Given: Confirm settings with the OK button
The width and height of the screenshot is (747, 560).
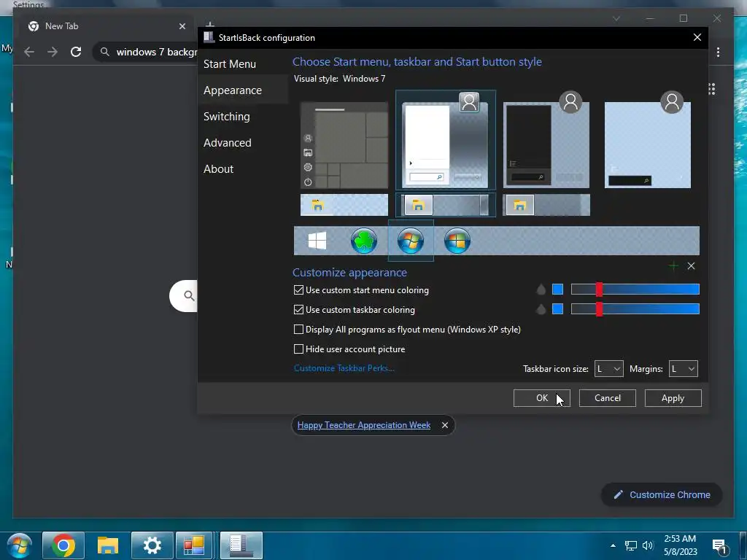Looking at the screenshot, I should pos(542,398).
